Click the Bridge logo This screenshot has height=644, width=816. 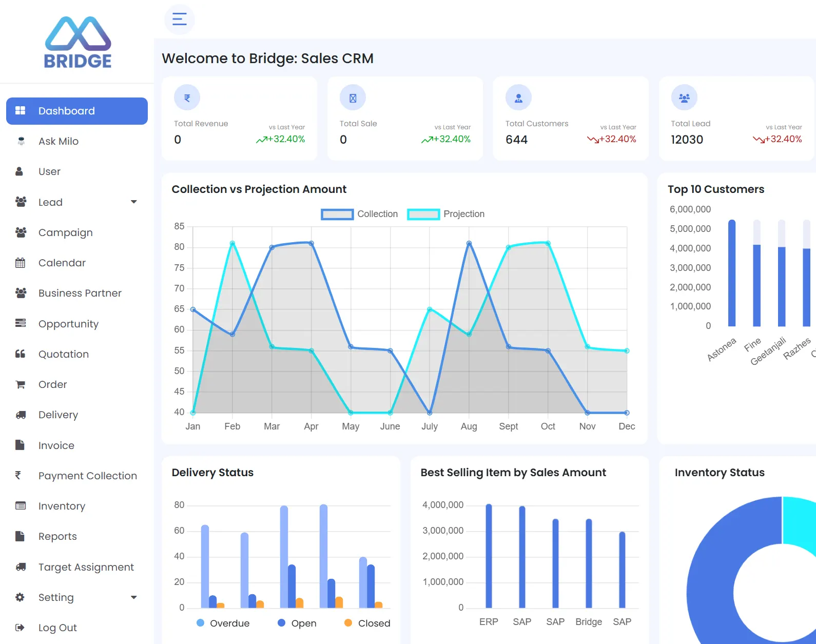click(78, 43)
